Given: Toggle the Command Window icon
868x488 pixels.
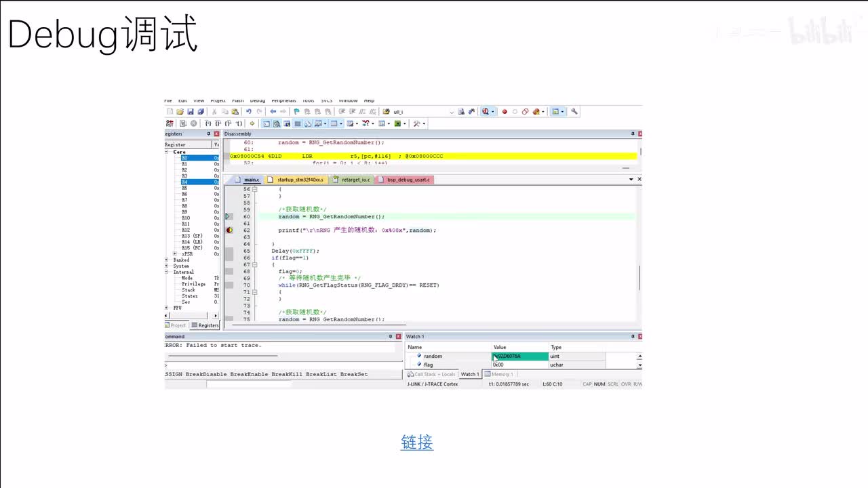Looking at the screenshot, I should (267, 123).
